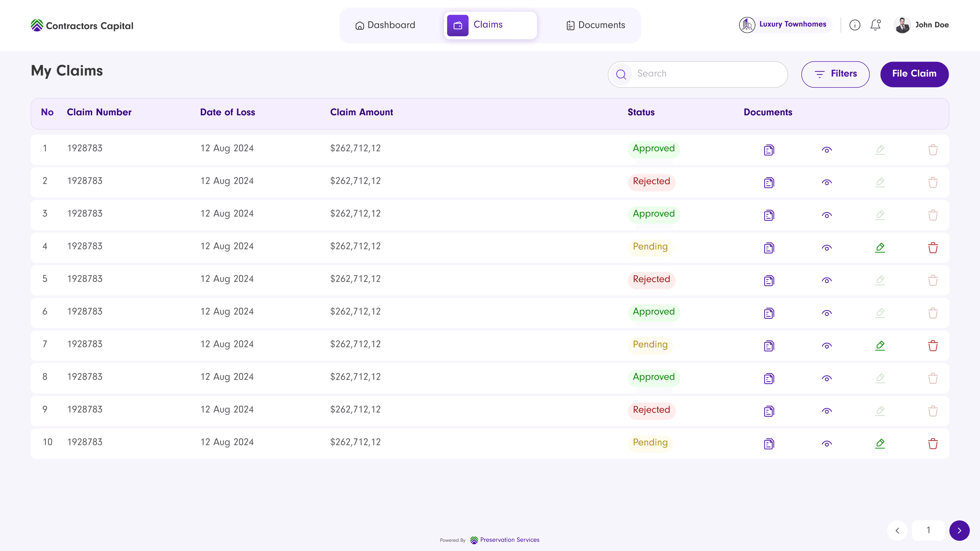Focus the Search input field

click(x=698, y=74)
